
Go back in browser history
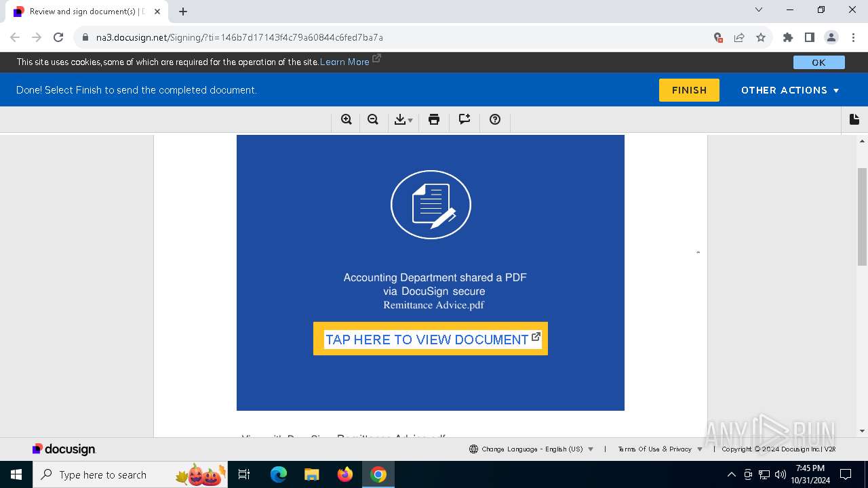click(15, 37)
